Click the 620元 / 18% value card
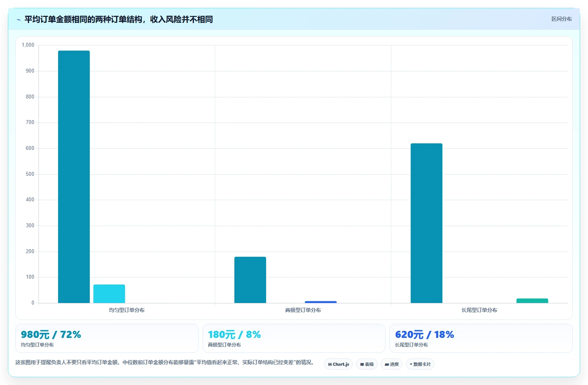Viewport: 588px width, 385px height. coord(481,338)
